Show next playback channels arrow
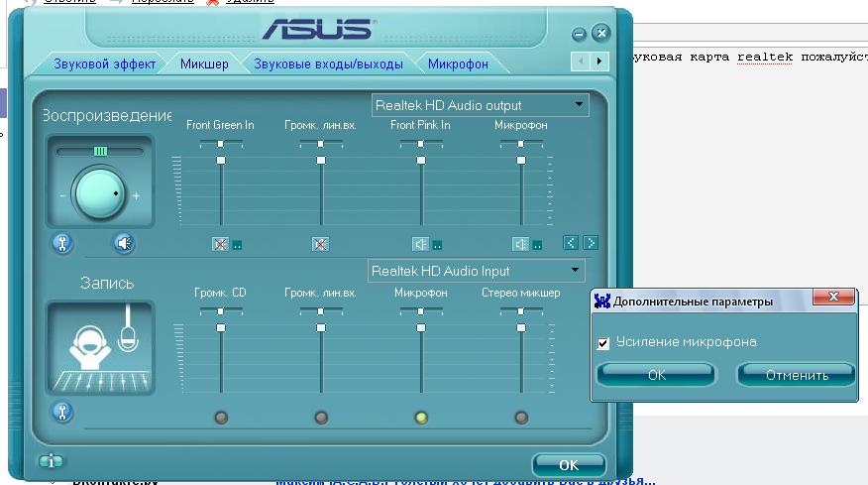The height and width of the screenshot is (485, 868). pyautogui.click(x=591, y=243)
